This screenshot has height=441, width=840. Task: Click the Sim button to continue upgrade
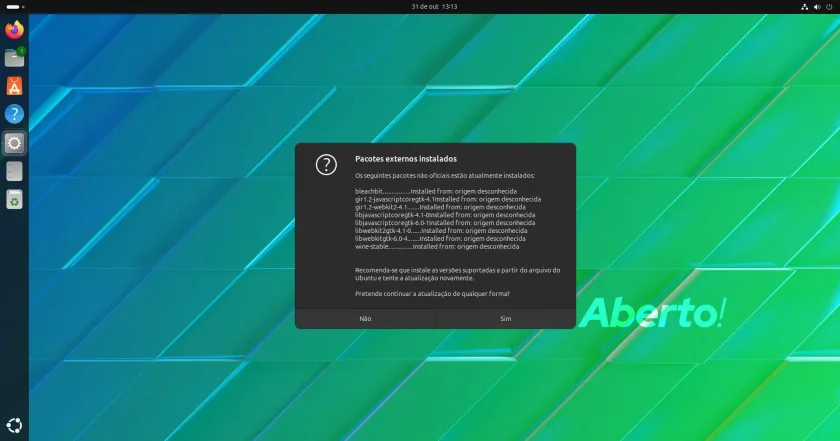pos(506,319)
